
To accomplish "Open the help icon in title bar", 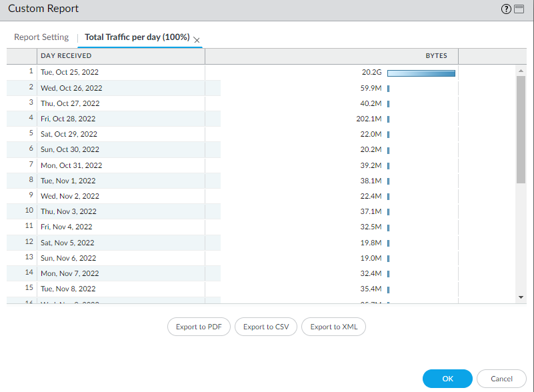I will coord(506,9).
